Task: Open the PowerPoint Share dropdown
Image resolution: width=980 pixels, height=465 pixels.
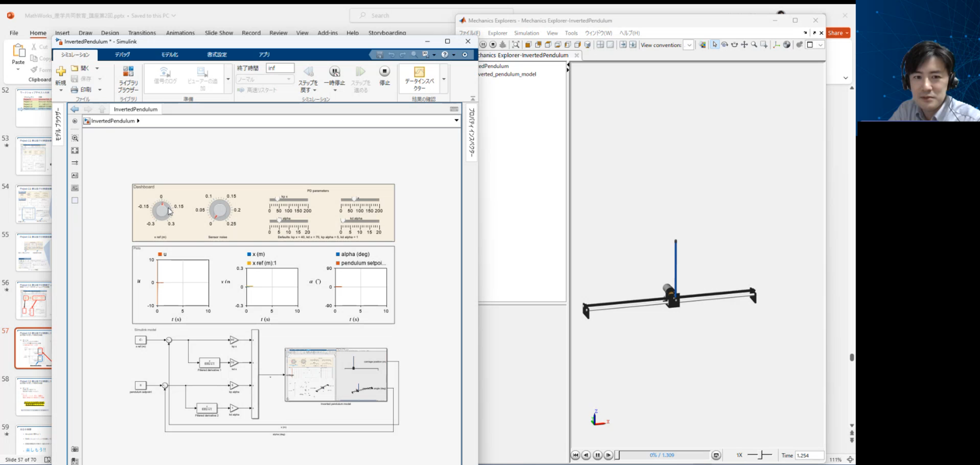Action: [838, 33]
